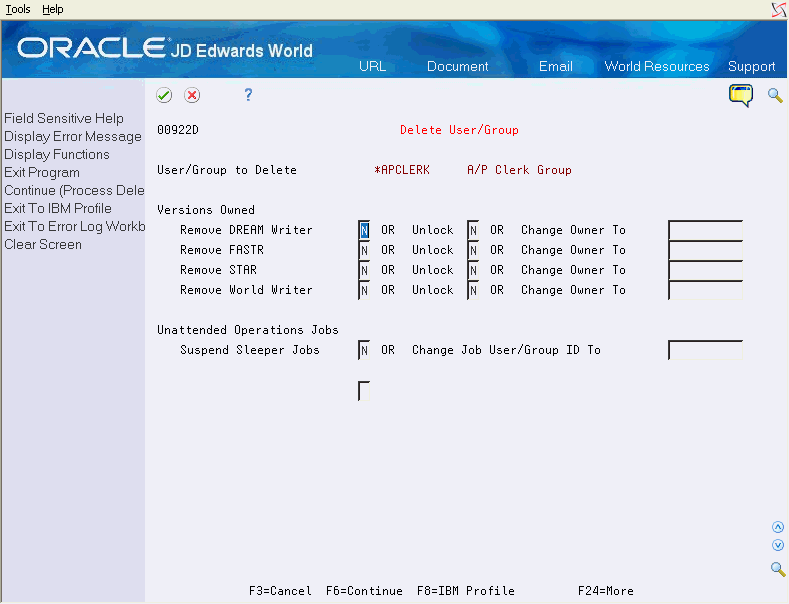Click F8=IBM Profile function key text
789x604 pixels.
click(x=466, y=591)
